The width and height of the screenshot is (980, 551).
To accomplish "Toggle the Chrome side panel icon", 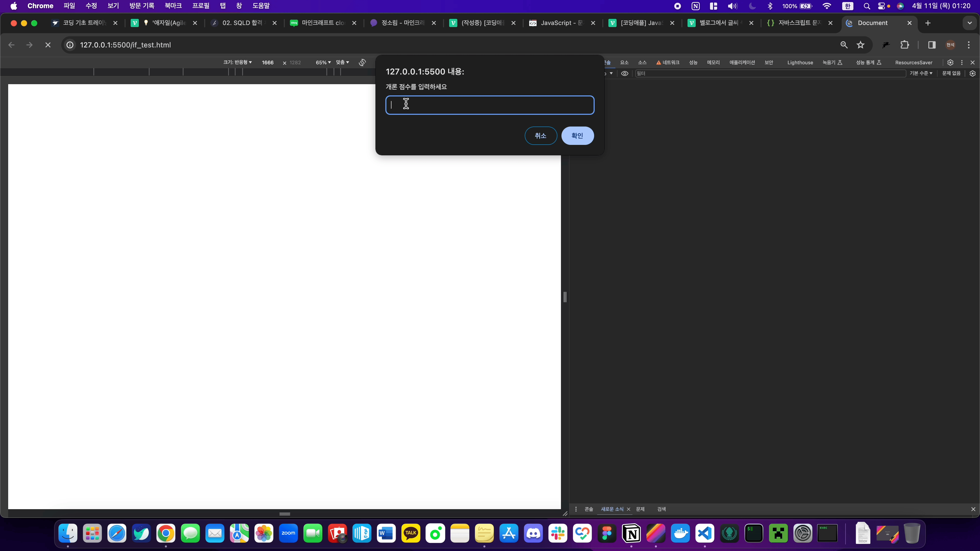I will (932, 45).
